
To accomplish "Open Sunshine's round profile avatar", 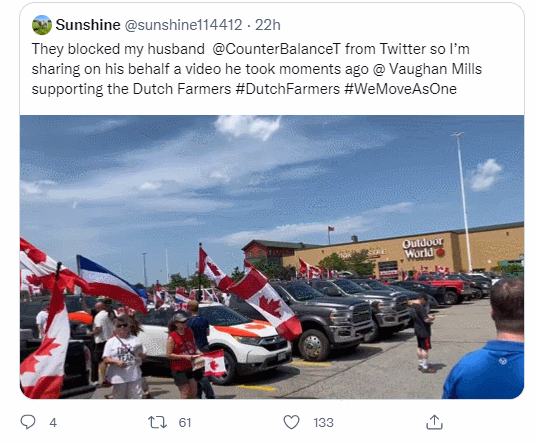I will tap(42, 25).
